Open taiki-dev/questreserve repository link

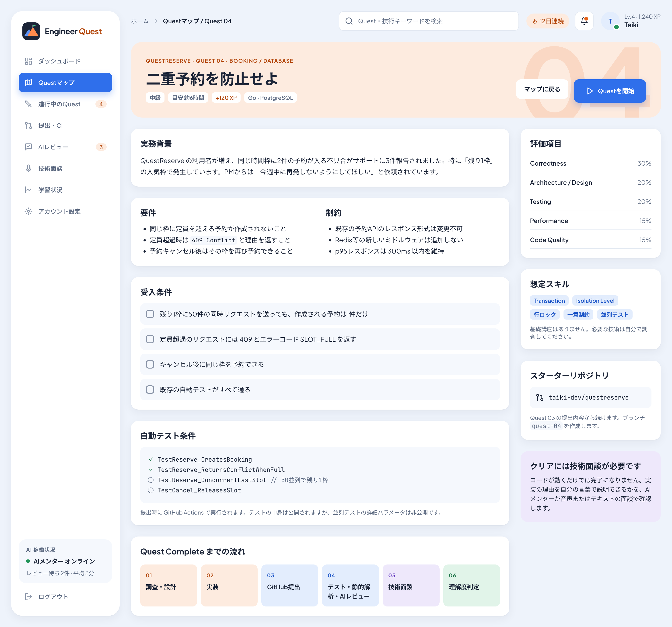click(x=590, y=397)
